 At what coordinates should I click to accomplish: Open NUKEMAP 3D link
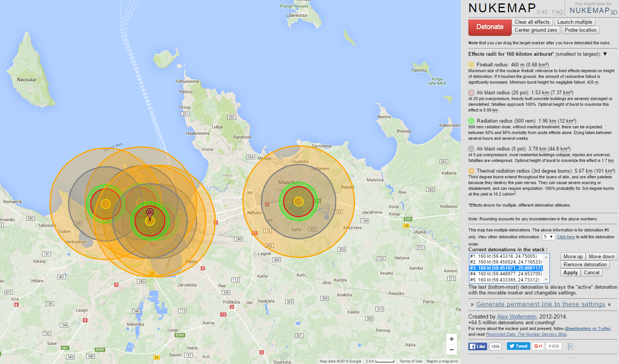point(593,11)
